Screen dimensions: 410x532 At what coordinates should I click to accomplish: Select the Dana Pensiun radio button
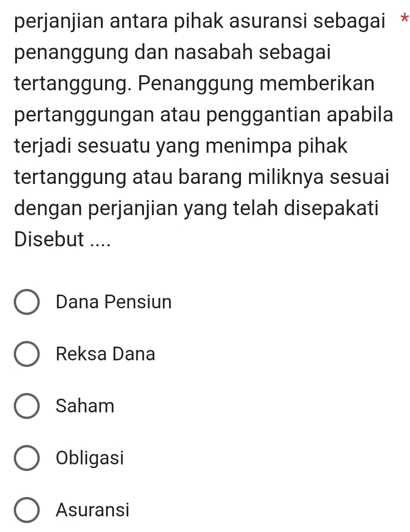coord(27,302)
